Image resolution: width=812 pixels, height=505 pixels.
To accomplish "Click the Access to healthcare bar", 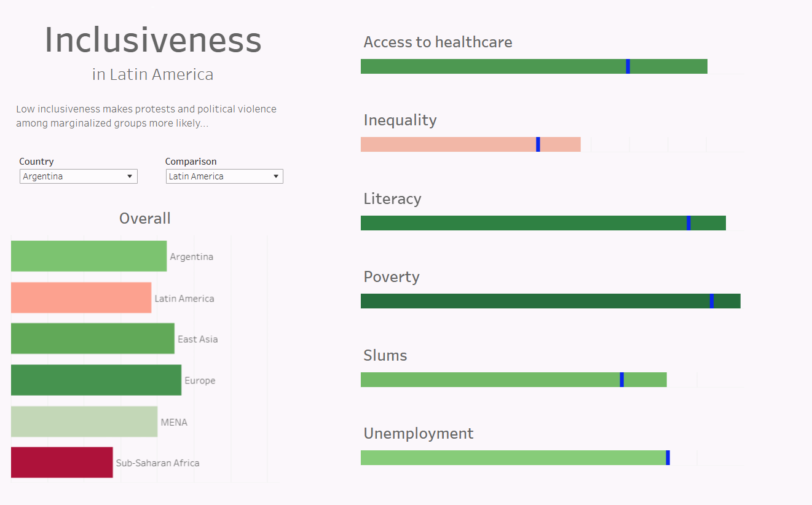I will [492, 66].
